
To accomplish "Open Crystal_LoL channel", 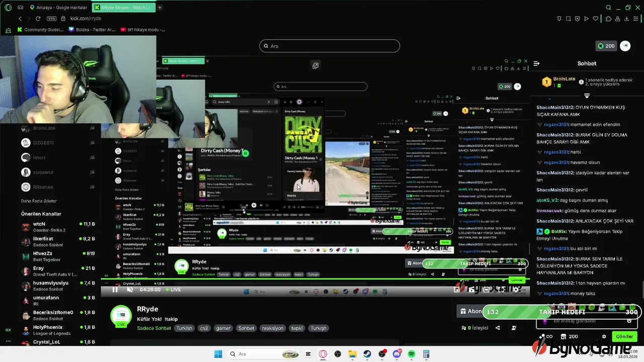I will coord(58,342).
